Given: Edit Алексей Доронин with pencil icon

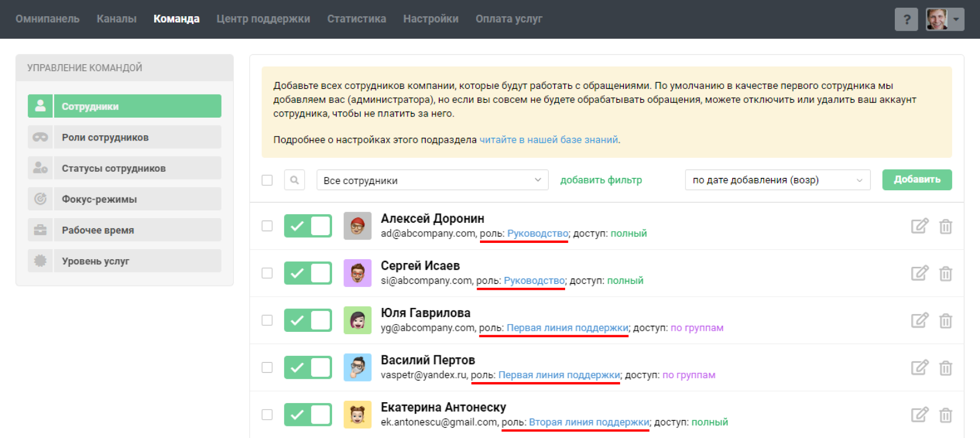Looking at the screenshot, I should [x=919, y=226].
